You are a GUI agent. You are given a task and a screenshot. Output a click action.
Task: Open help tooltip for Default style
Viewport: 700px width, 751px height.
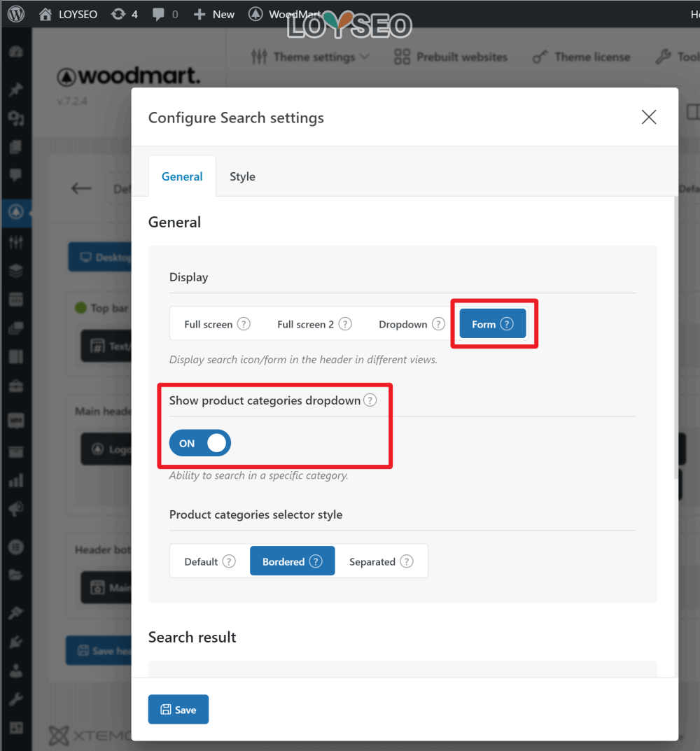point(229,561)
